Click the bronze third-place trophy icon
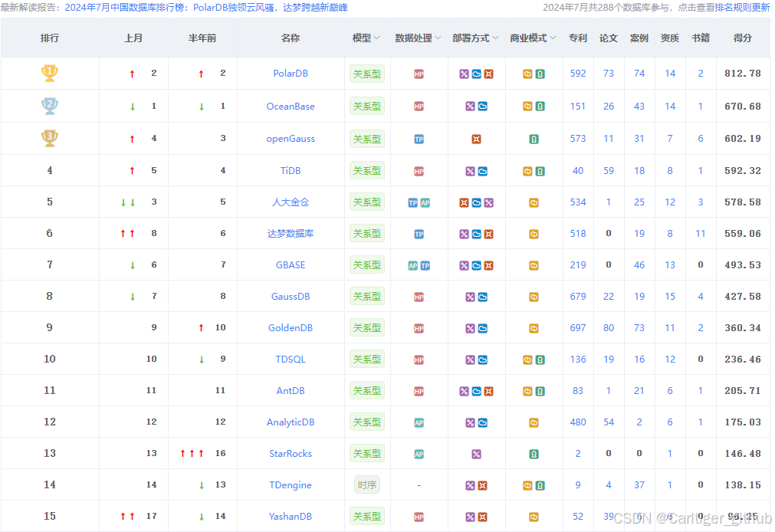The height and width of the screenshot is (532, 775). (x=49, y=139)
